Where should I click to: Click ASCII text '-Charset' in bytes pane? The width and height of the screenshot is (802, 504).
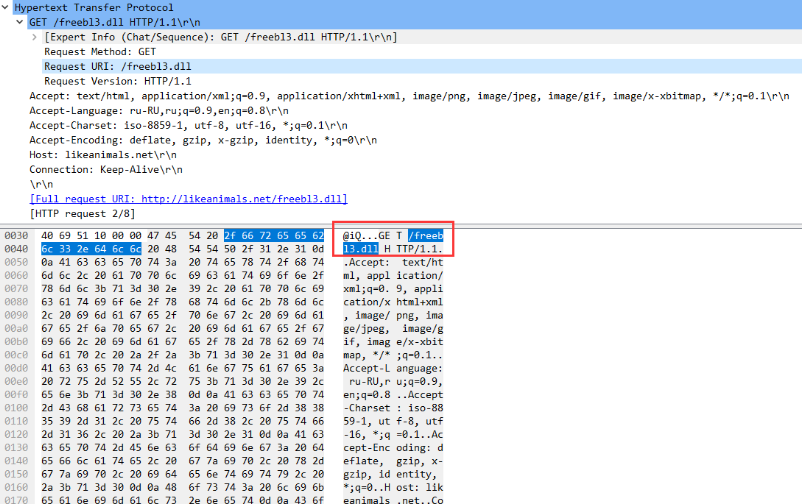point(366,408)
